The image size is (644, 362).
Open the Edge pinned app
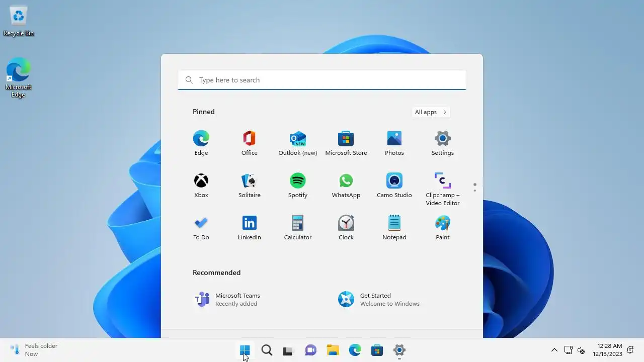coord(201,143)
